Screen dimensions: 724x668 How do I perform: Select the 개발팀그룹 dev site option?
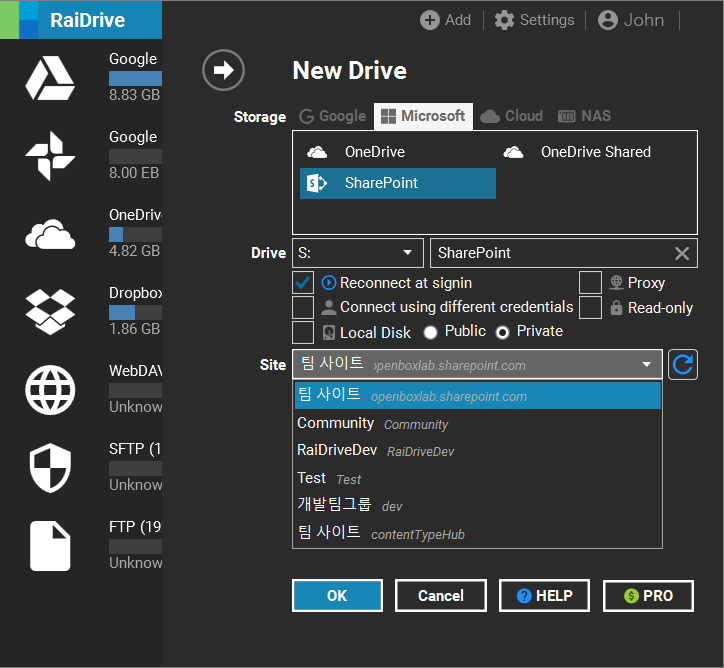tap(477, 505)
